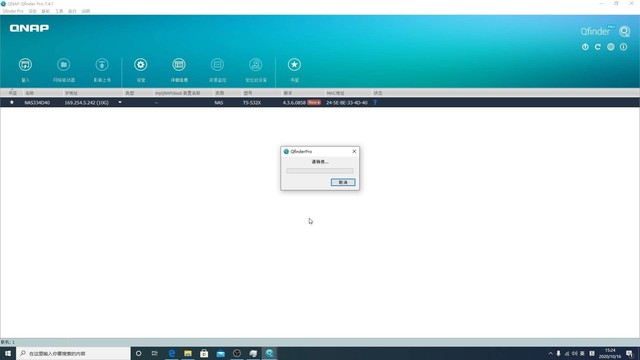This screenshot has width=640, height=360.
Task: Click the QNAP logo
Action: click(x=29, y=28)
